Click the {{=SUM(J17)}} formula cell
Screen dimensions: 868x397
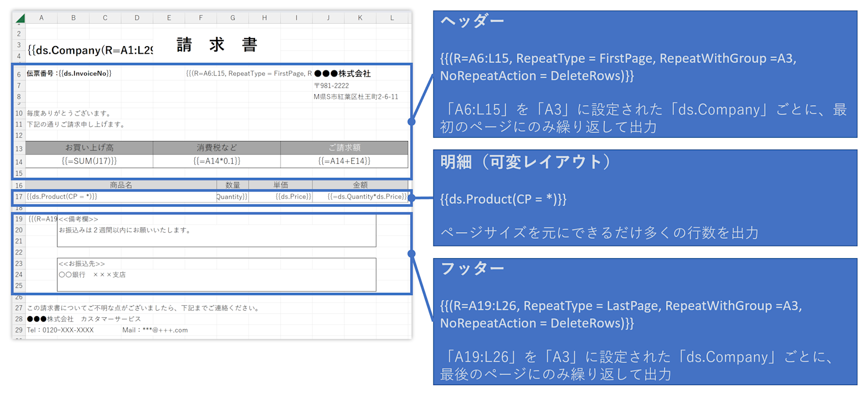[90, 161]
